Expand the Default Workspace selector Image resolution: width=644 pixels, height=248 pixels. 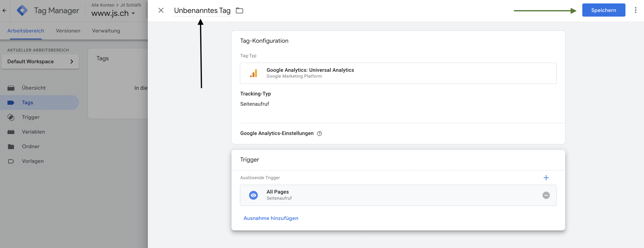tap(40, 62)
